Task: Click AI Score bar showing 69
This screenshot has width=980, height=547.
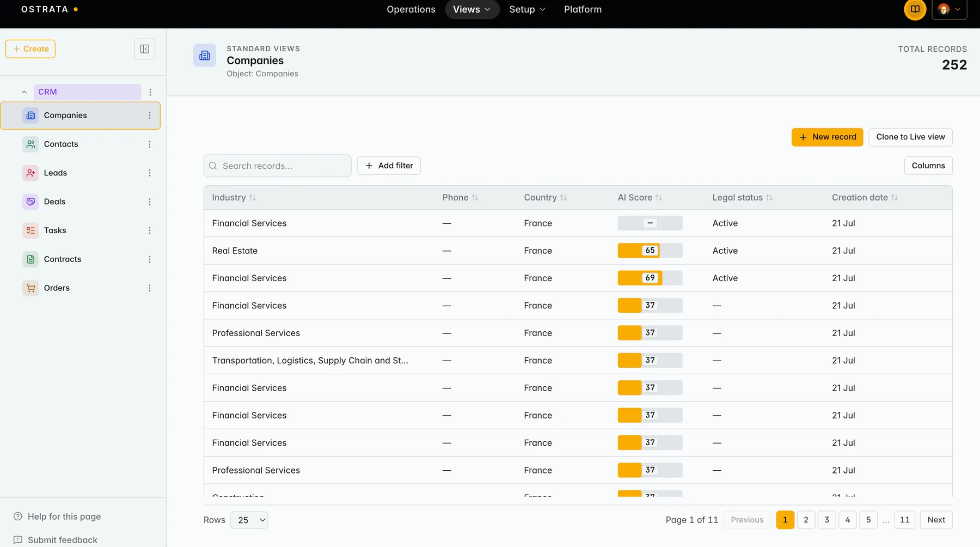Action: [x=650, y=278]
